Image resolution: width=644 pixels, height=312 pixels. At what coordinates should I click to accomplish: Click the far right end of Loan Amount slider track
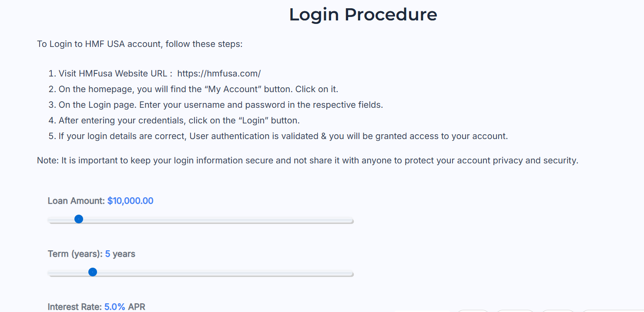pos(352,221)
